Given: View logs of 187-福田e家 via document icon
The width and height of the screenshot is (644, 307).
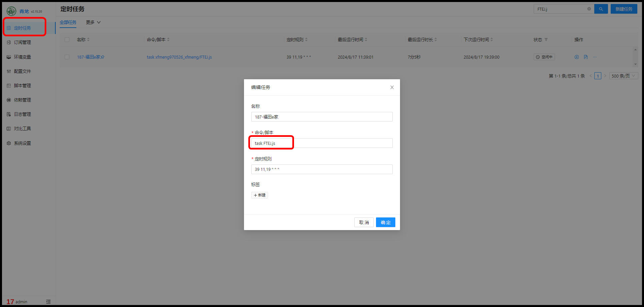Looking at the screenshot, I should [x=586, y=57].
